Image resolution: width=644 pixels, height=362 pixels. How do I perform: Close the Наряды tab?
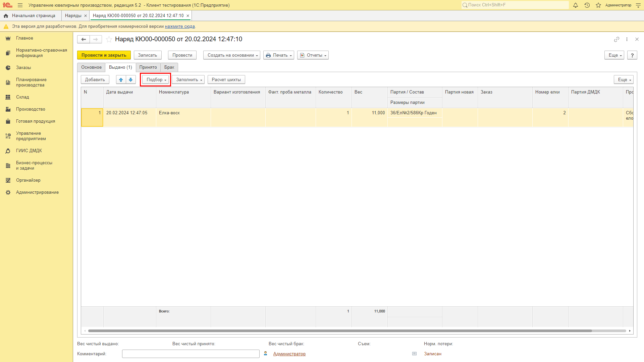86,16
